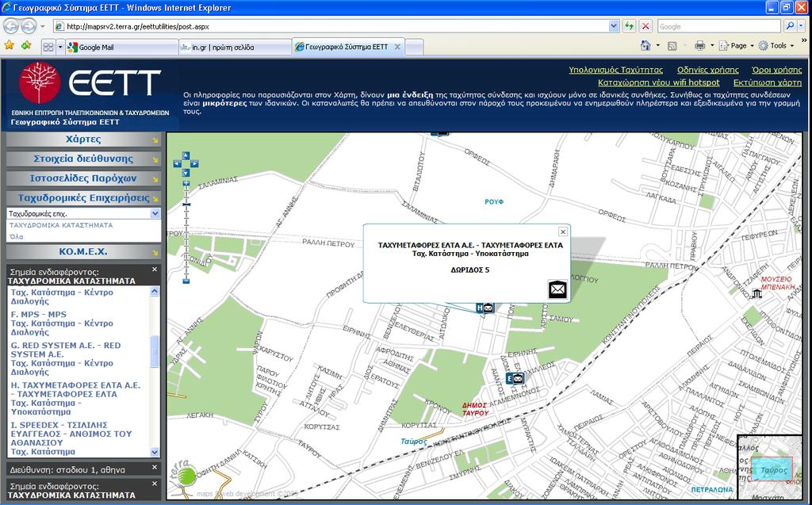This screenshot has height=505, width=812.
Task: Go forward with the browser Forward button
Action: pos(29,26)
